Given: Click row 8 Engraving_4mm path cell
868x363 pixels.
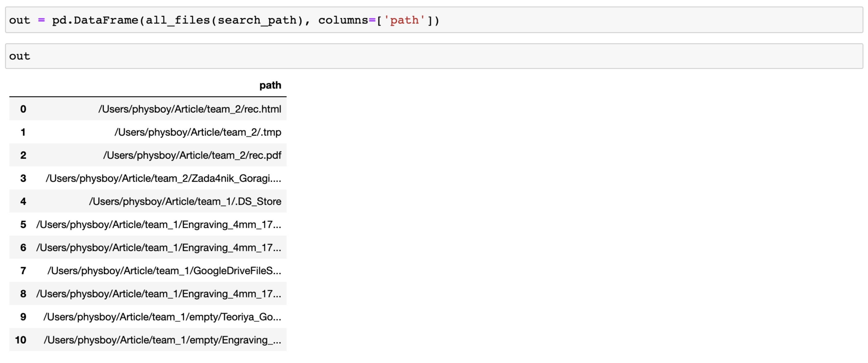Looking at the screenshot, I should coord(158,294).
